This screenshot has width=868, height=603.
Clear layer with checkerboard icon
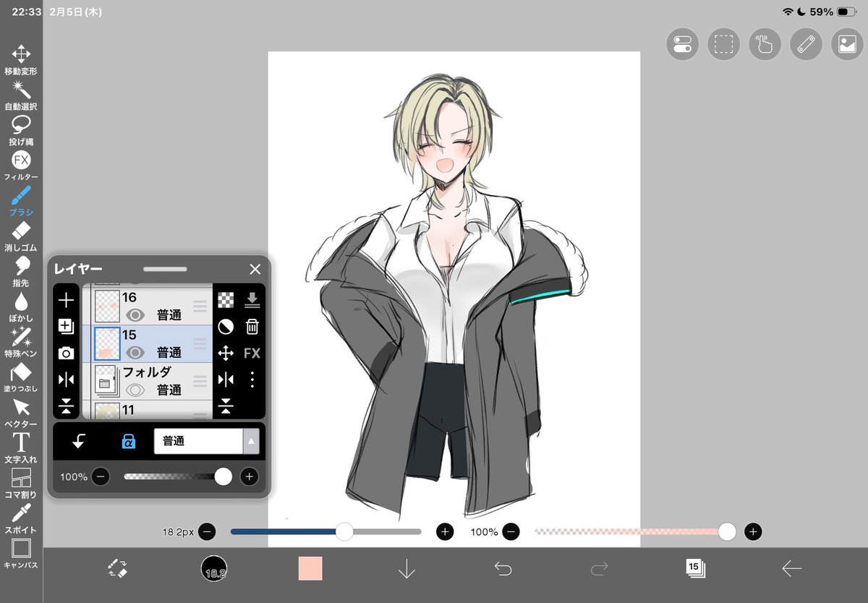pyautogui.click(x=226, y=300)
